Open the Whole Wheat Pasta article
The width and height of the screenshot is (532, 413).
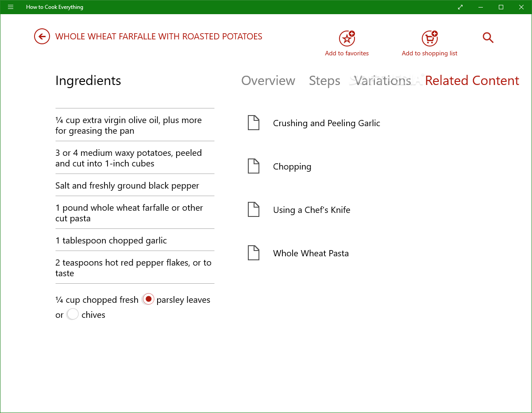pos(311,253)
